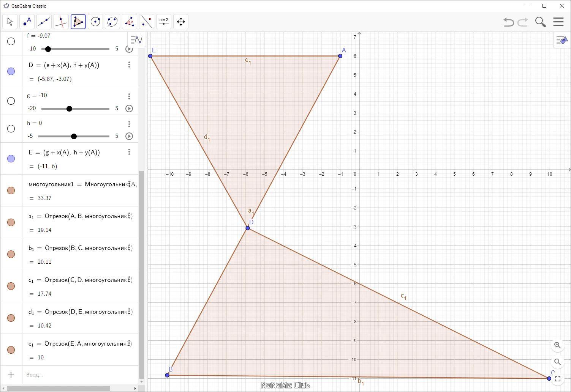Toggle visibility of segment d₁
Viewport: 571px width, 392px height.
(11, 318)
